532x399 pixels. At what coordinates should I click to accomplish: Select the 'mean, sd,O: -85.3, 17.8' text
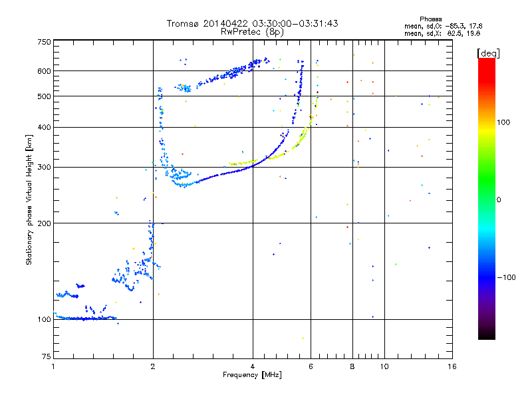[x=443, y=26]
